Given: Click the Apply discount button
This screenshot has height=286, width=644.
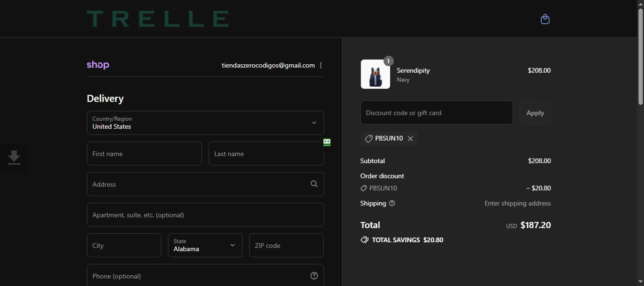Looking at the screenshot, I should click(535, 113).
